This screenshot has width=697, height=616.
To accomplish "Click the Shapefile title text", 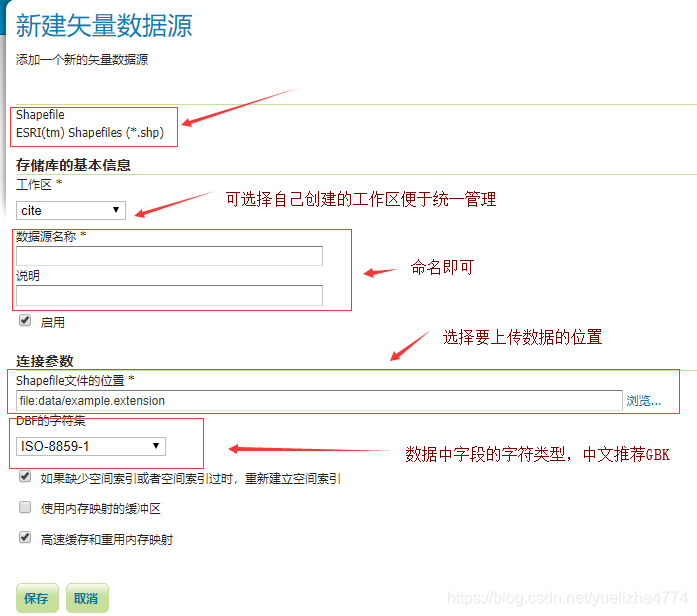I will (40, 115).
